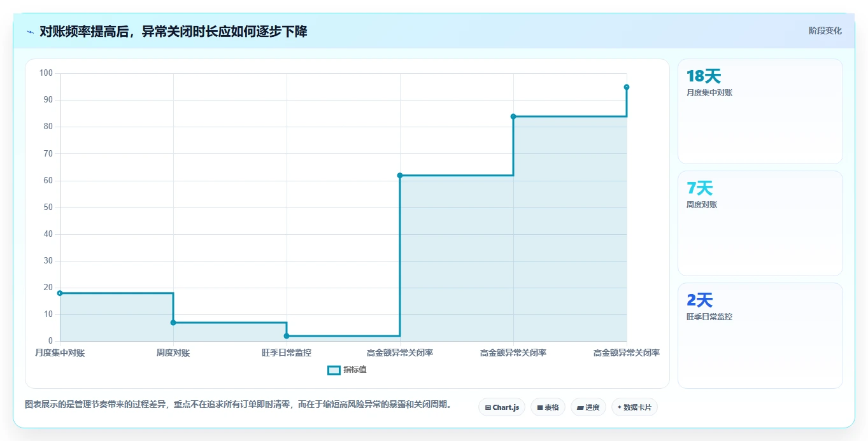Click the 18天 value text
The height and width of the screenshot is (441, 868).
pos(704,76)
